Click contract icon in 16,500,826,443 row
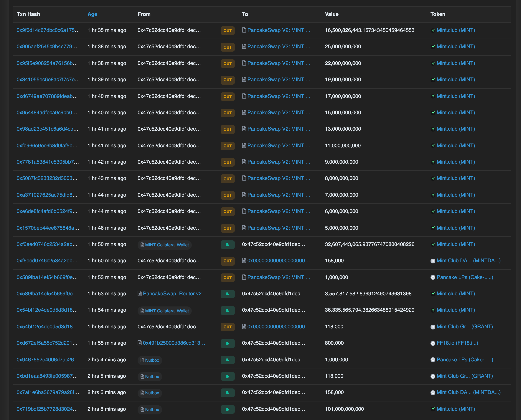Image resolution: width=521 pixels, height=420 pixels. point(244,30)
